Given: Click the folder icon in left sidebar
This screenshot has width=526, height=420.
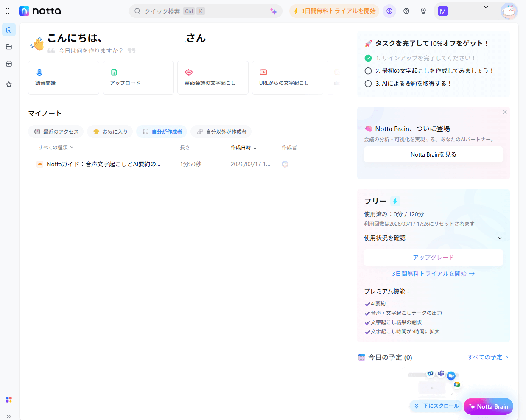Looking at the screenshot, I should (x=9, y=47).
